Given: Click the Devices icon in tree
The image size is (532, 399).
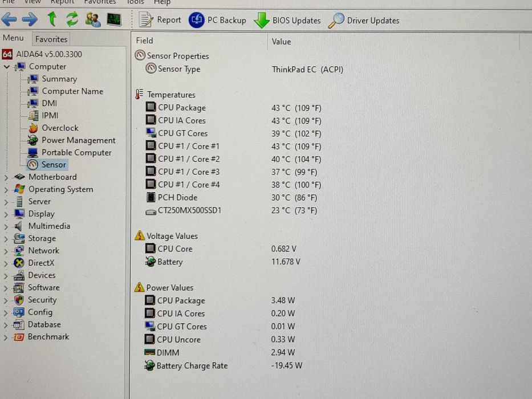Looking at the screenshot, I should (x=19, y=275).
